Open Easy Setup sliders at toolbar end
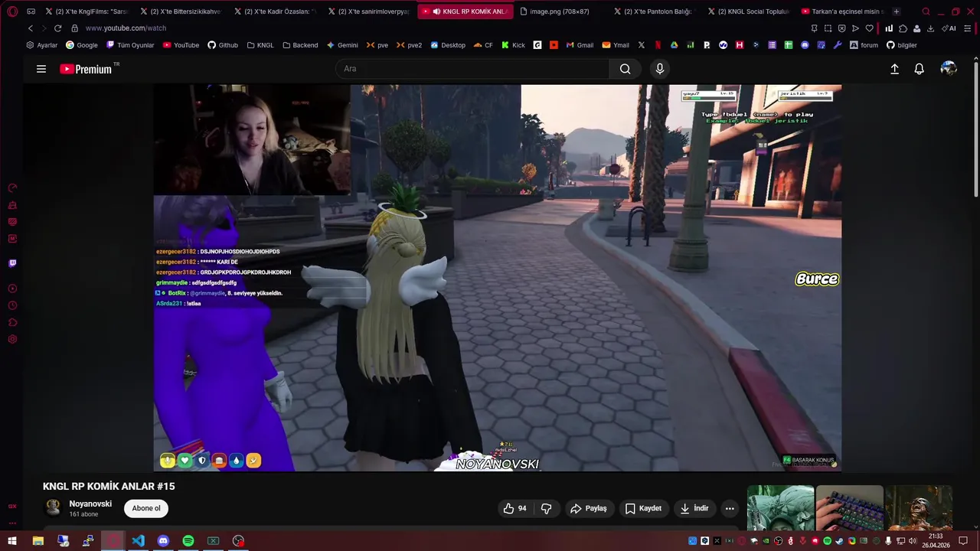 (968, 28)
